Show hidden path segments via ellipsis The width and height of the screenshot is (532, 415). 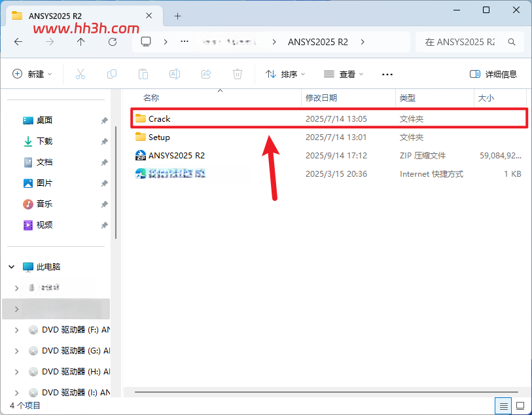click(x=185, y=41)
